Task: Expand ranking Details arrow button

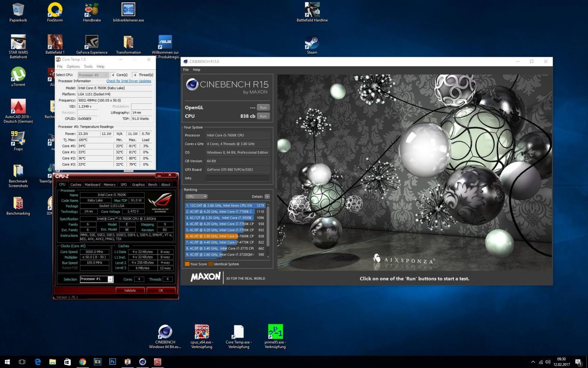Action: pos(267,197)
